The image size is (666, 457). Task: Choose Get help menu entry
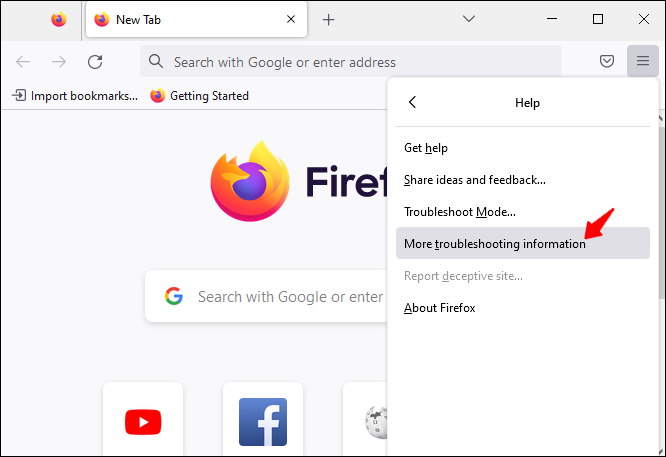[522, 148]
